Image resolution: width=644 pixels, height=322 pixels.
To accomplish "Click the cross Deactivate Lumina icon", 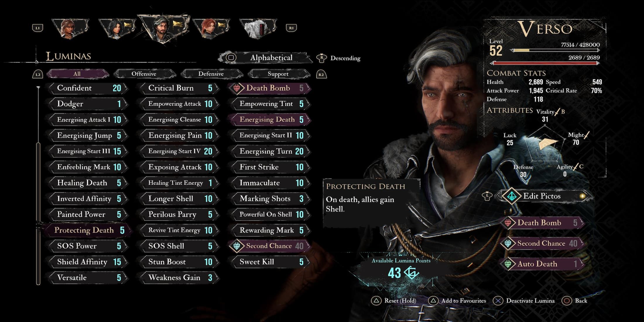I will 498,301.
